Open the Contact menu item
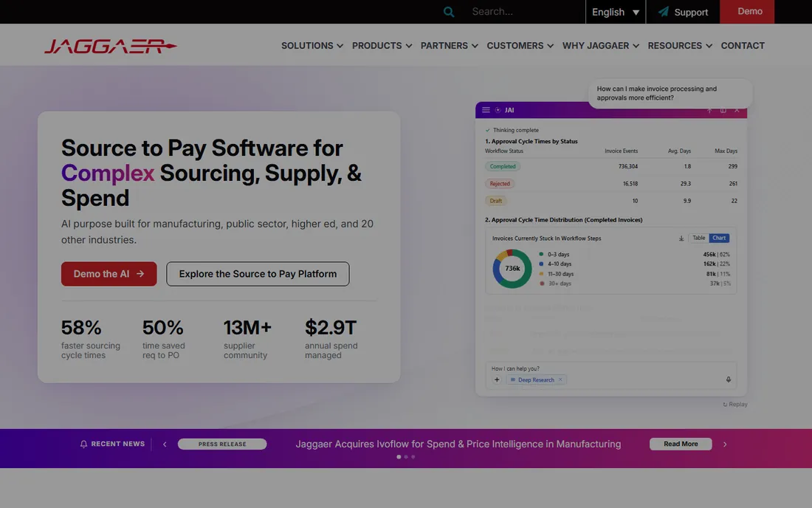The width and height of the screenshot is (812, 508). pyautogui.click(x=743, y=46)
